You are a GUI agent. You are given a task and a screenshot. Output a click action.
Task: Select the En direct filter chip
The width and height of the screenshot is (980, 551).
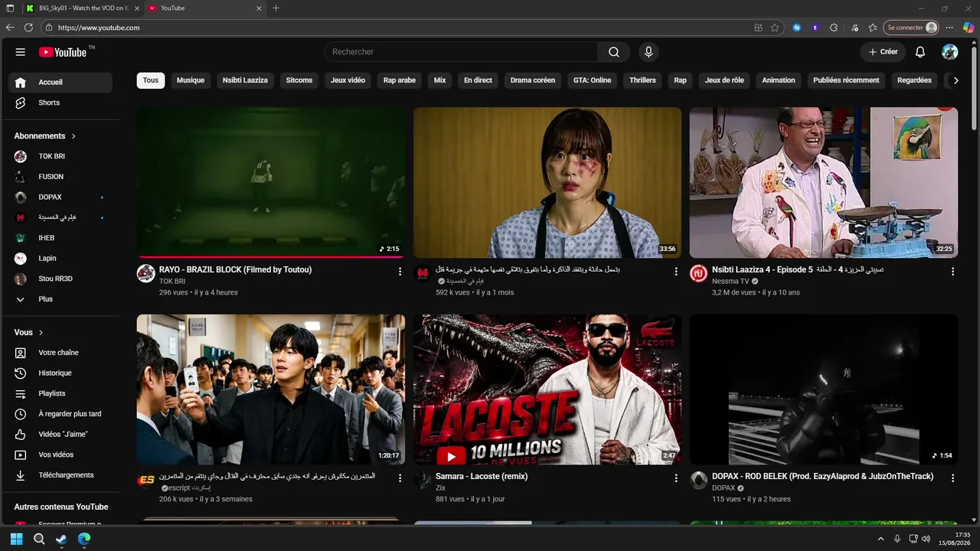point(478,80)
